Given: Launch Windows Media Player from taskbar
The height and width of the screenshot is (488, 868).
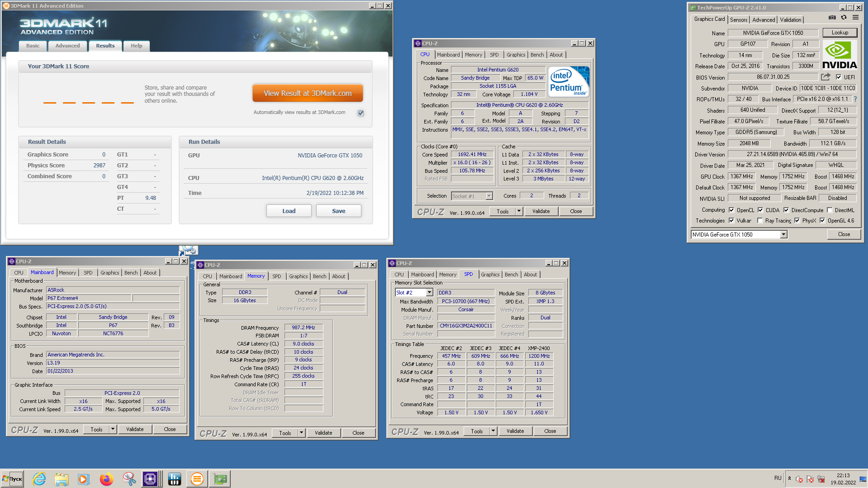Looking at the screenshot, I should pos(83,479).
